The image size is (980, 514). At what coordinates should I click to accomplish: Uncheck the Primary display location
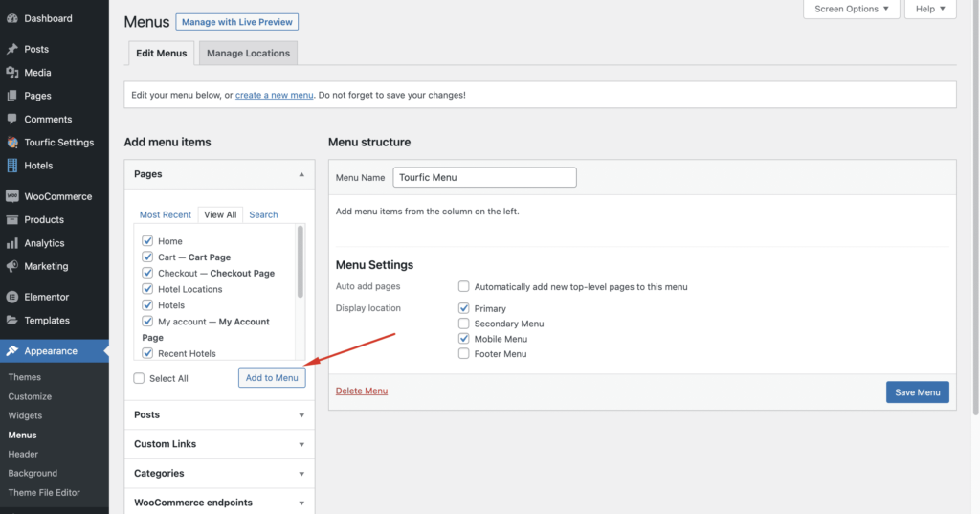click(x=464, y=308)
